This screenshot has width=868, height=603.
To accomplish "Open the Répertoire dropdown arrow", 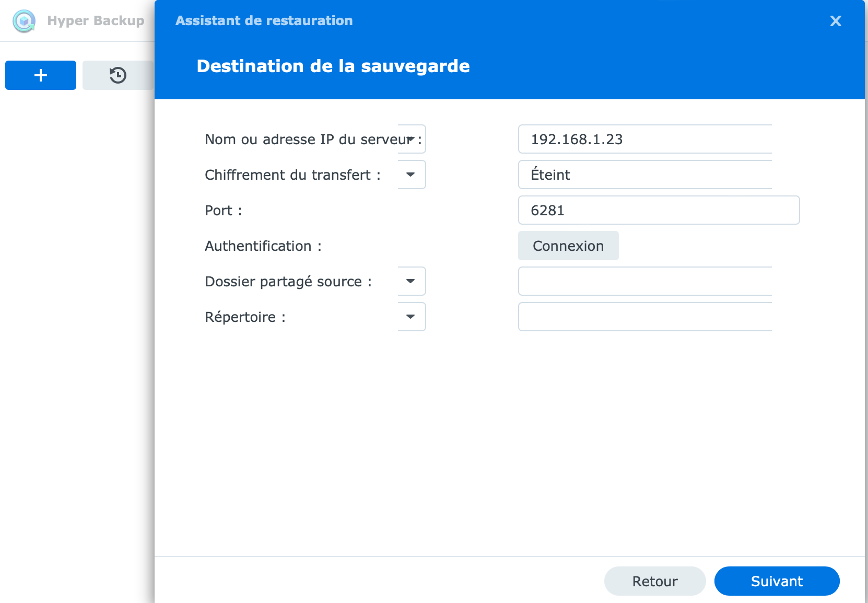I will 411,317.
